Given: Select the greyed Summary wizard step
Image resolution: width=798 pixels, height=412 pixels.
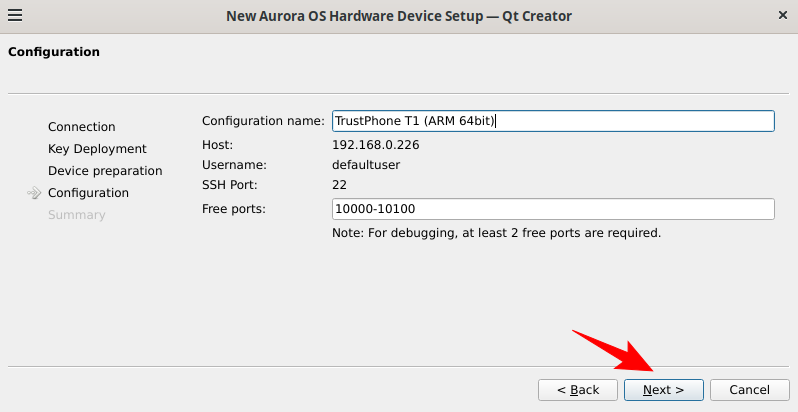Looking at the screenshot, I should pyautogui.click(x=76, y=215).
